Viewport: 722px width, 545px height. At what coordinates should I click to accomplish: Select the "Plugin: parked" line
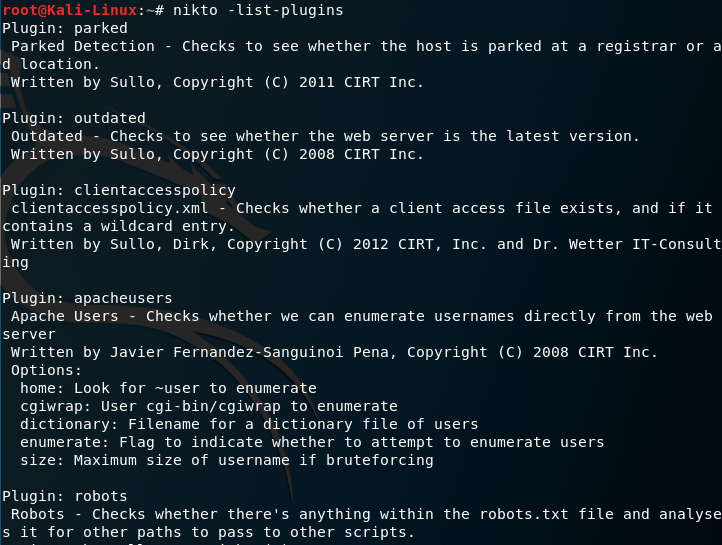point(65,28)
